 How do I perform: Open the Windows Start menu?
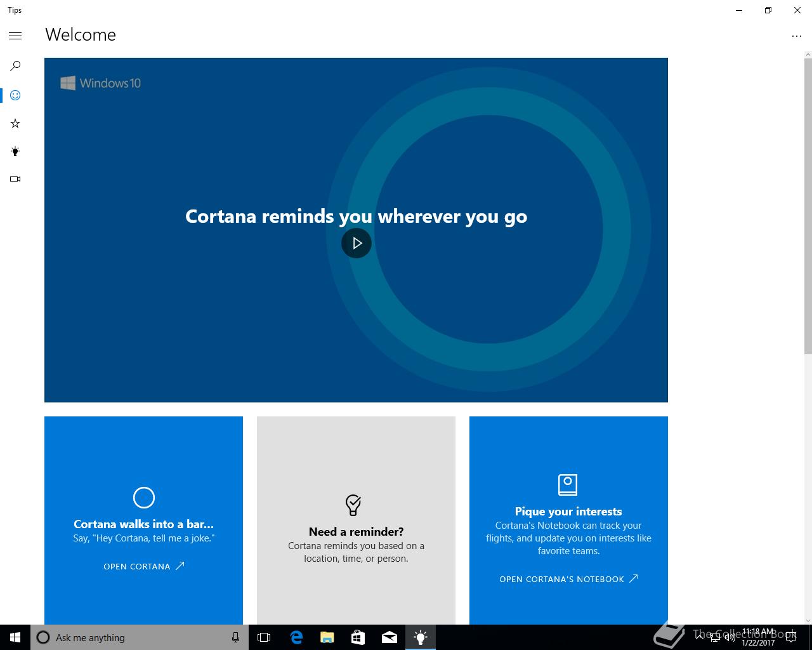[x=15, y=637]
